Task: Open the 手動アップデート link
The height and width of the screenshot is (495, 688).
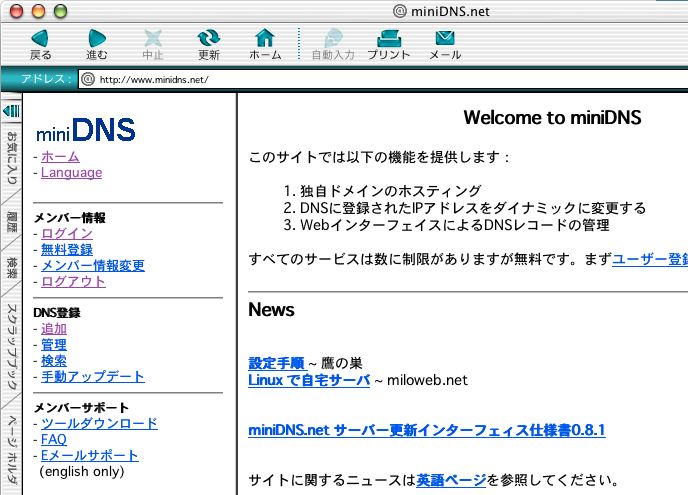Action: 93,377
